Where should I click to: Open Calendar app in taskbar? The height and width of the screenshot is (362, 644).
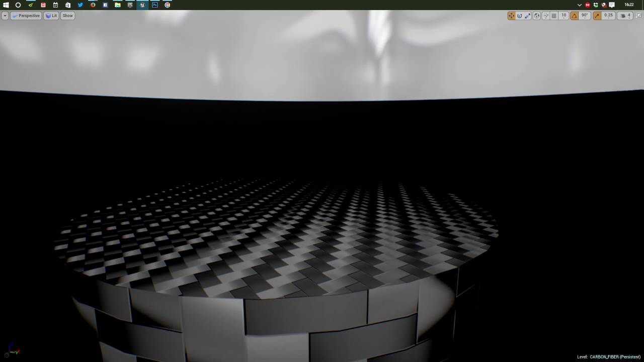pos(55,5)
